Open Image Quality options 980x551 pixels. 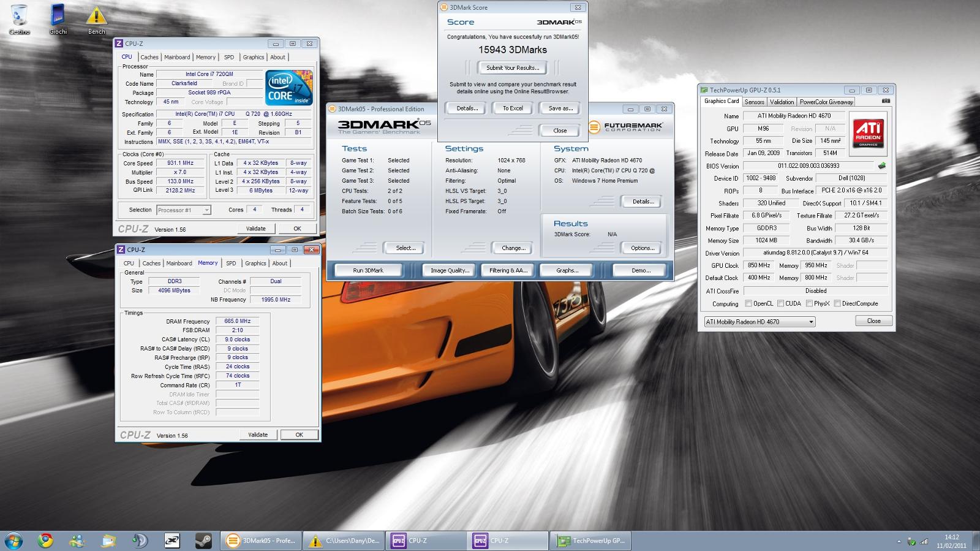click(450, 270)
